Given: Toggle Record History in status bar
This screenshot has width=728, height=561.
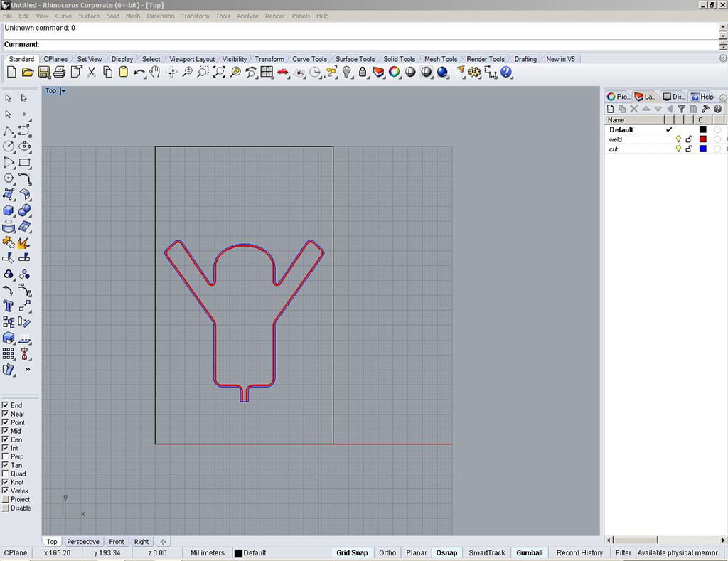Looking at the screenshot, I should tap(579, 553).
